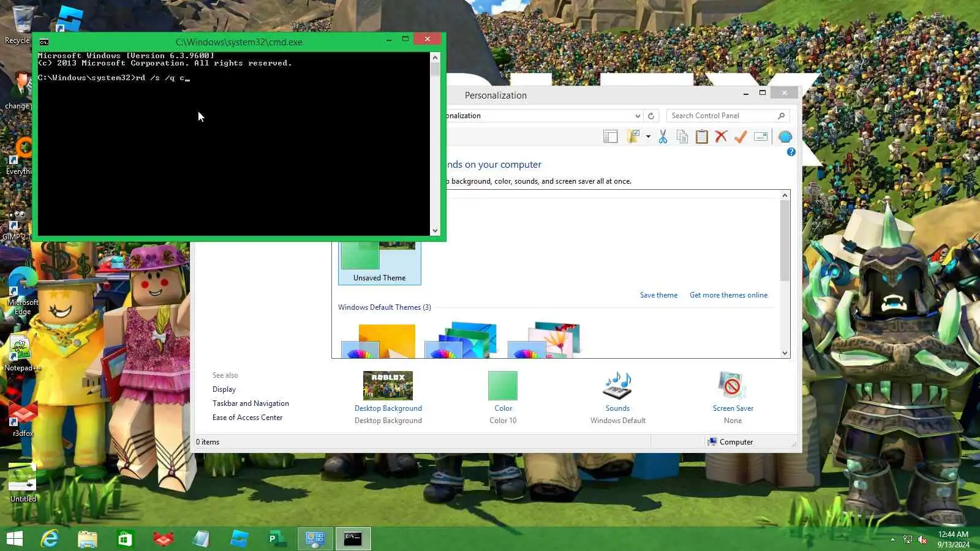The width and height of the screenshot is (980, 551).
Task: Select the Microsoft Edge desktop icon
Action: tap(23, 291)
